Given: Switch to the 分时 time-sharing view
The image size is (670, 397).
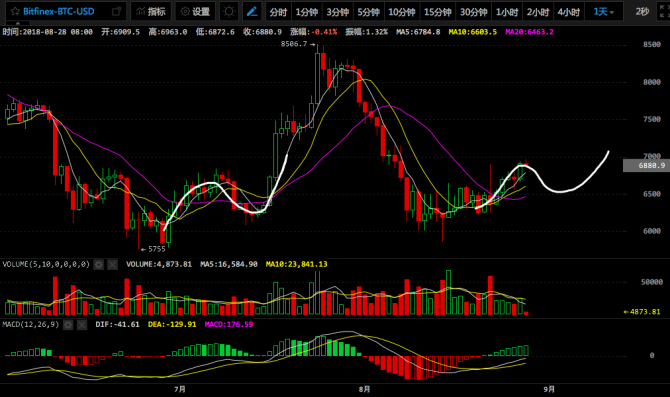Looking at the screenshot, I should (x=278, y=12).
